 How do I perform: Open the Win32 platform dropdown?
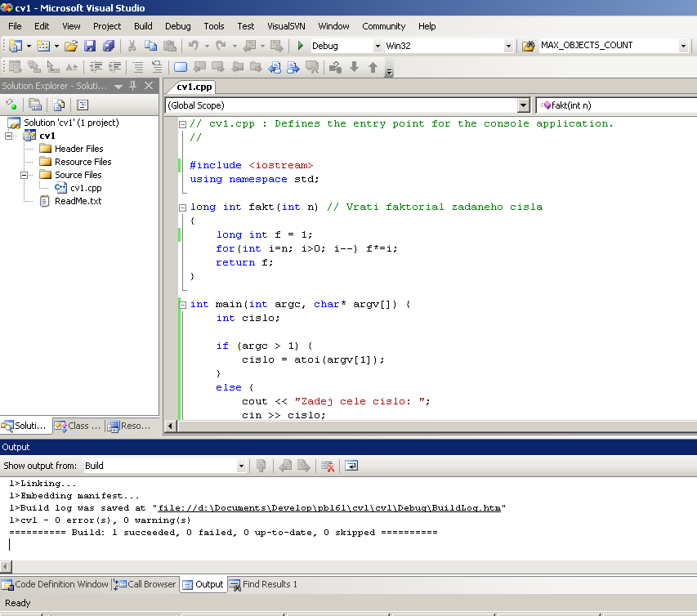[x=508, y=46]
